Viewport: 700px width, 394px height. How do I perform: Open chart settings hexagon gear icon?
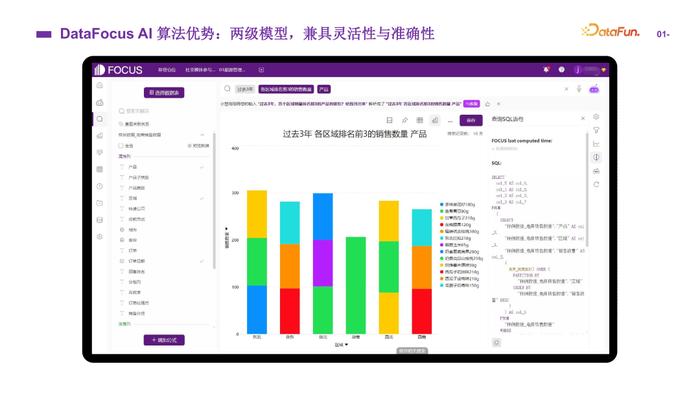[596, 117]
